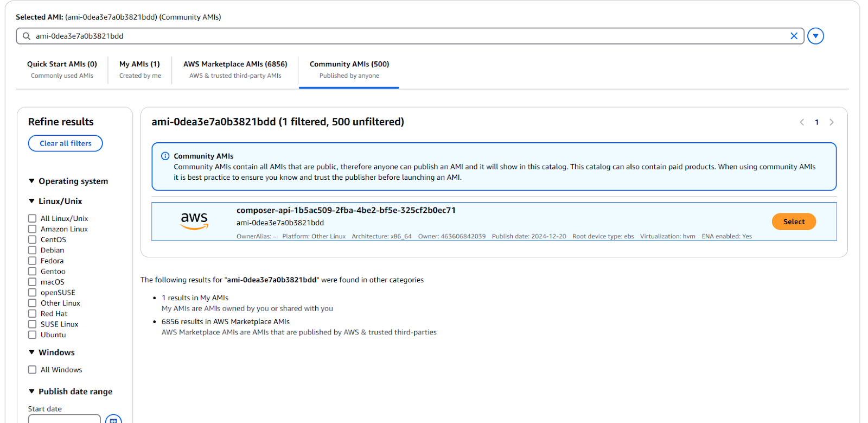Collapse the Operating system section
The width and height of the screenshot is (868, 423).
[x=31, y=181]
